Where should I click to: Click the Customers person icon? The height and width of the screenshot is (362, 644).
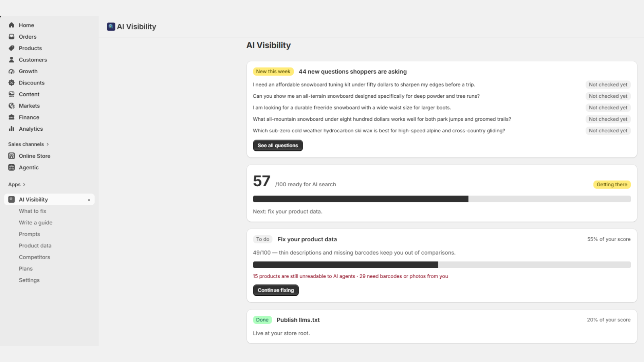pyautogui.click(x=12, y=60)
